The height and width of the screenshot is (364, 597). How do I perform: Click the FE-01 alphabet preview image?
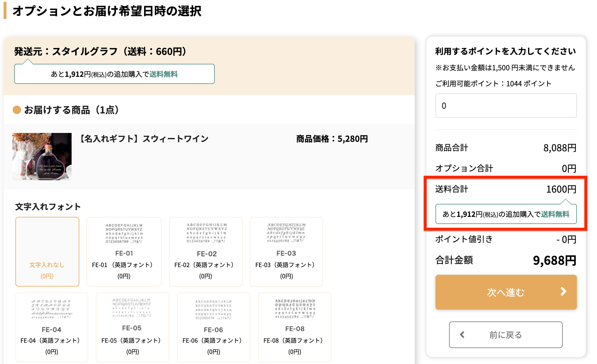[124, 233]
